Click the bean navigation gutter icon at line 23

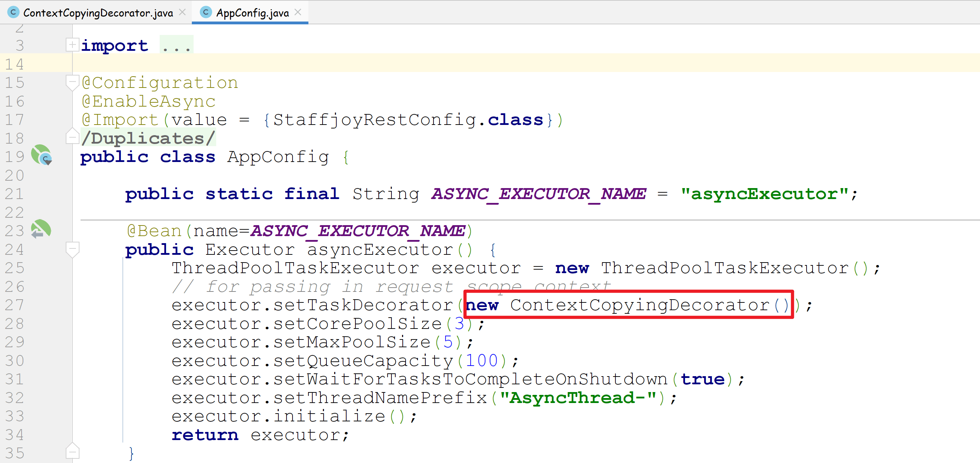point(41,230)
